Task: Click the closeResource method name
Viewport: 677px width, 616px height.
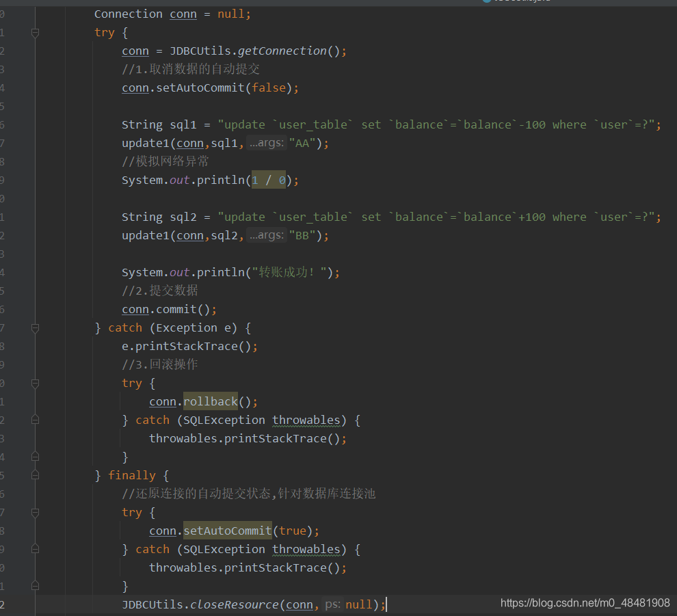Action: (235, 605)
